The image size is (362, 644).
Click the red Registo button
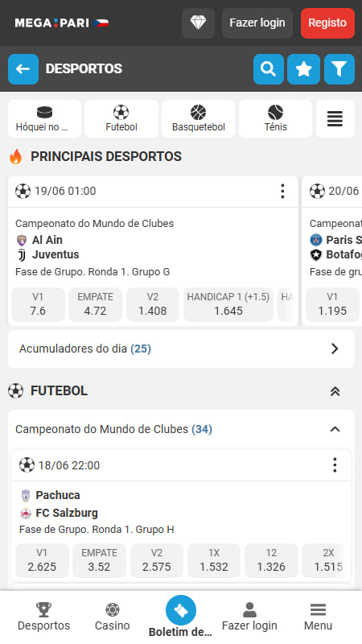327,23
